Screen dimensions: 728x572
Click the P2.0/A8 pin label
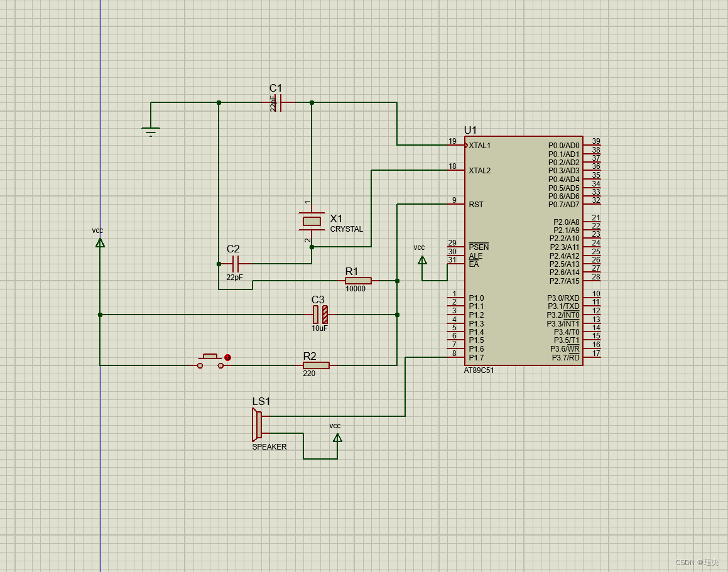coord(567,222)
